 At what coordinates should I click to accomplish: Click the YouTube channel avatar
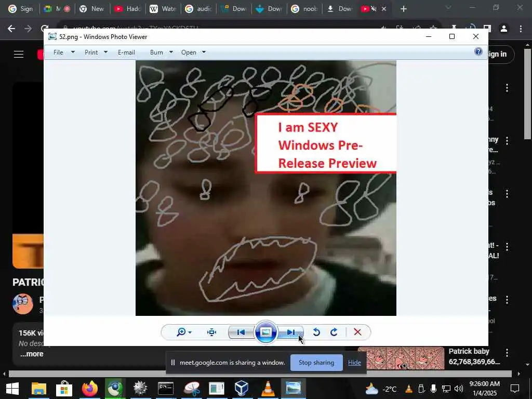point(23,303)
